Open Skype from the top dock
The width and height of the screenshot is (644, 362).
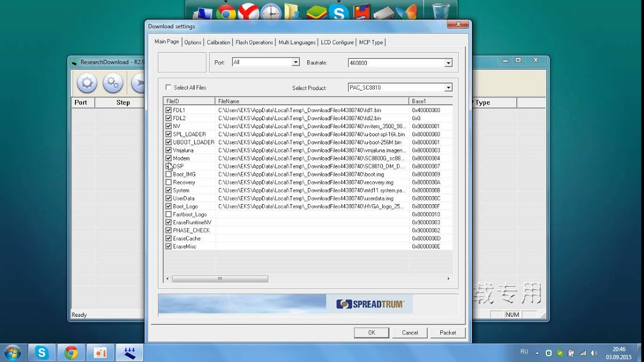point(339,12)
